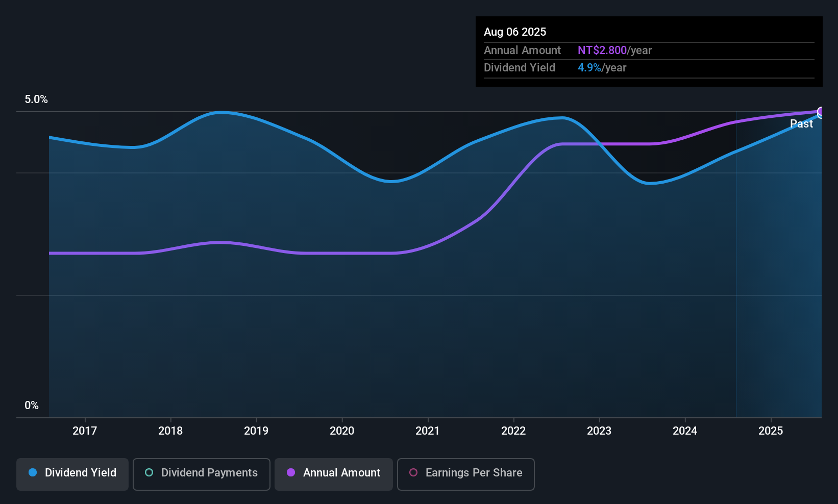Image resolution: width=838 pixels, height=504 pixels.
Task: Click the blue dot in Dividend Yield legend
Action: [x=32, y=473]
